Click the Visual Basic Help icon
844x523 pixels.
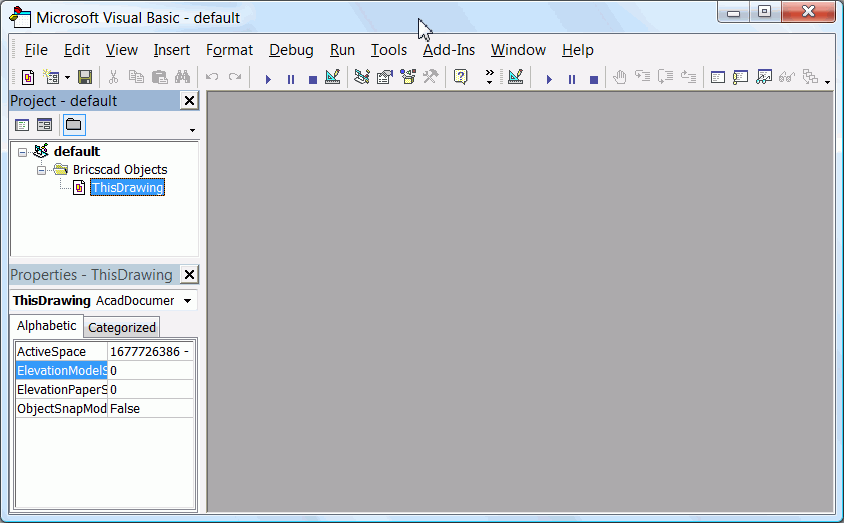pos(461,77)
